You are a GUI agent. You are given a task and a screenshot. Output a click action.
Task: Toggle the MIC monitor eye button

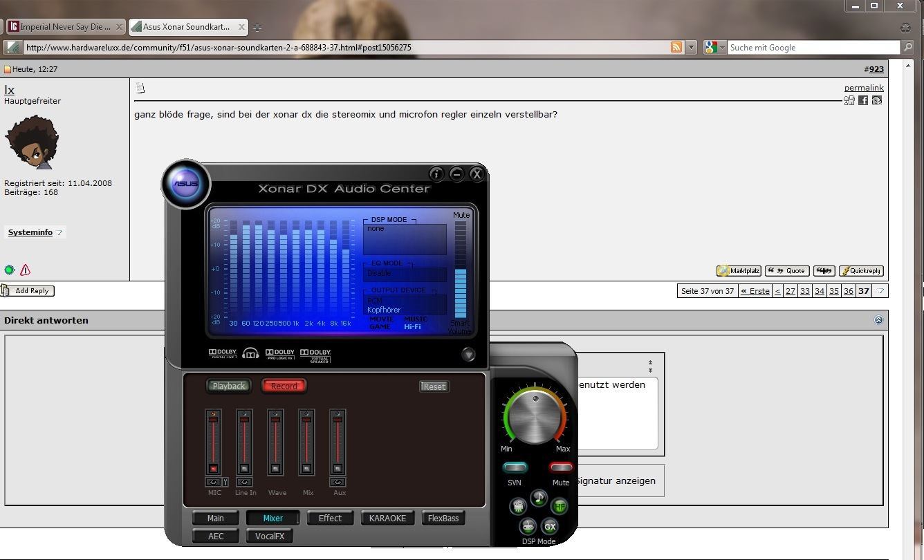point(213,482)
